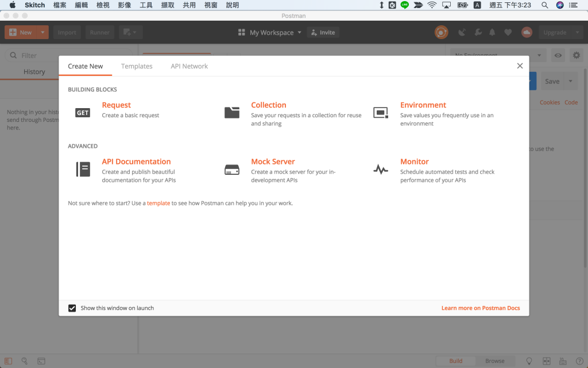The width and height of the screenshot is (588, 368).
Task: Open find and replace in status bar
Action: (24, 361)
